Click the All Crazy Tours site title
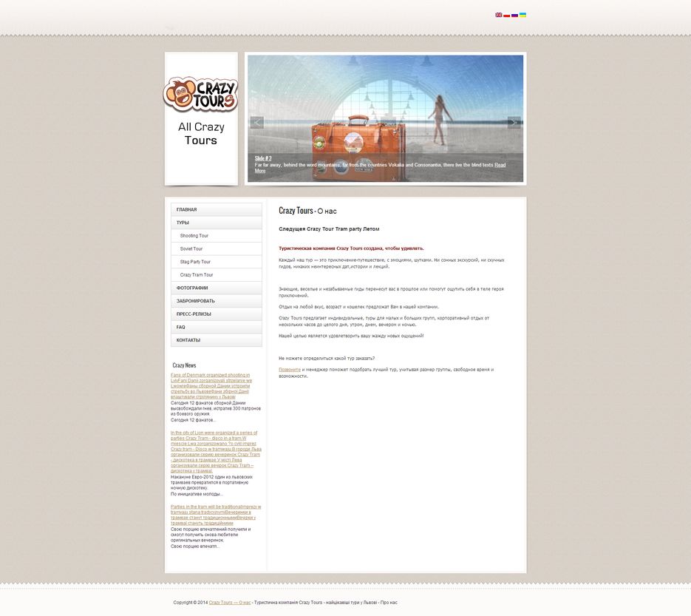 (201, 134)
